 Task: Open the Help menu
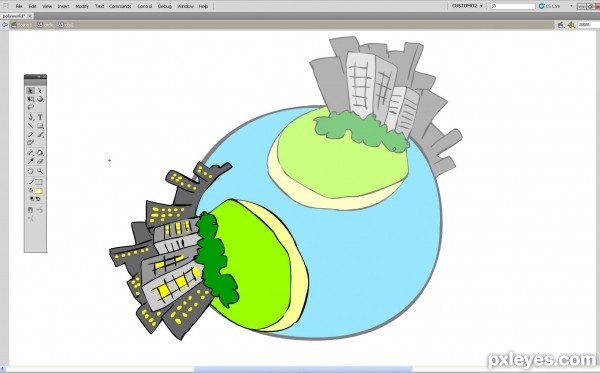204,6
